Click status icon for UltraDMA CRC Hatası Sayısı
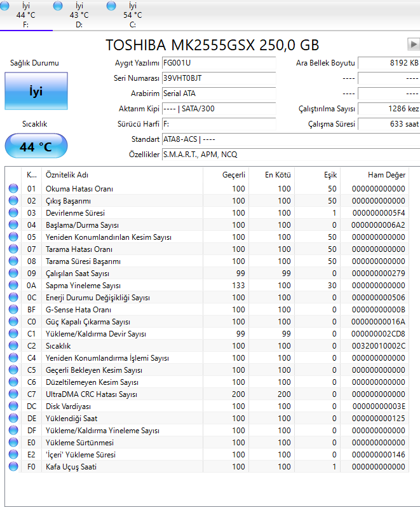This screenshot has height=507, width=420. [13, 394]
